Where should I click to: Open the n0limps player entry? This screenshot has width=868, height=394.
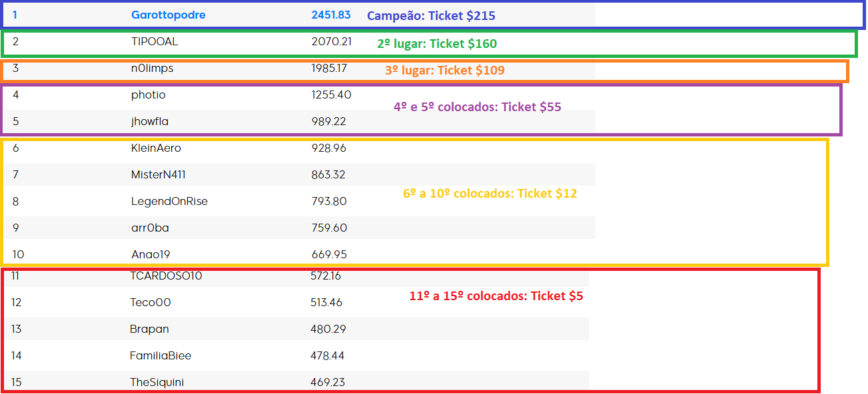(152, 68)
